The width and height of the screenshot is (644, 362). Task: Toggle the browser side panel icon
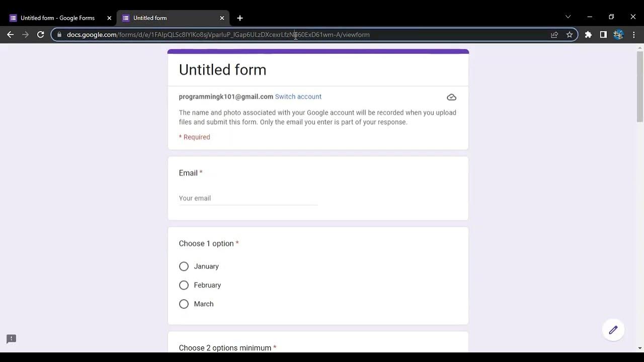coord(603,35)
